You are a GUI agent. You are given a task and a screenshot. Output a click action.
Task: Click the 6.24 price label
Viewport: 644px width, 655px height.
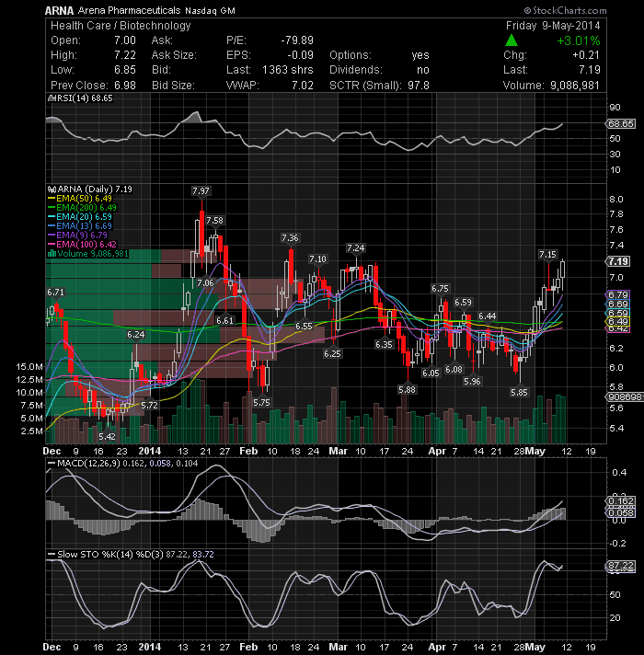[x=136, y=334]
